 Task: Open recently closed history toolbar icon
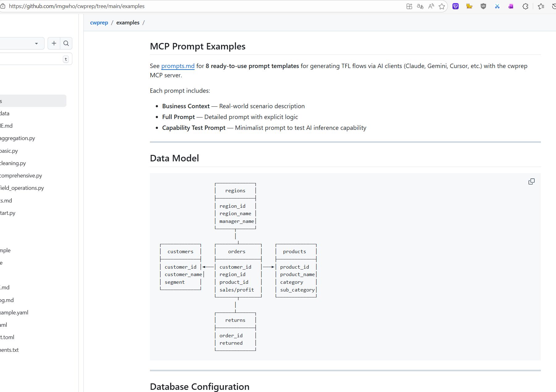[553, 6]
